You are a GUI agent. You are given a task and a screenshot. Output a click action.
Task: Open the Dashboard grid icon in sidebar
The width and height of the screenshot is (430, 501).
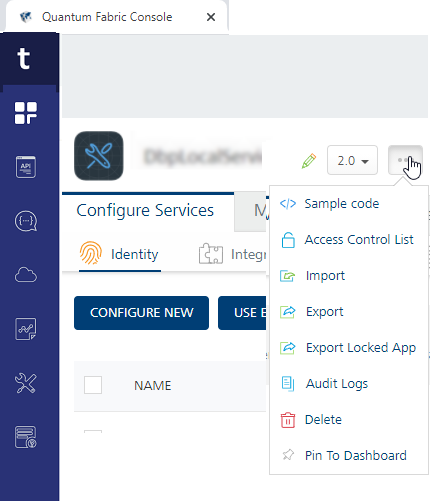tap(26, 113)
